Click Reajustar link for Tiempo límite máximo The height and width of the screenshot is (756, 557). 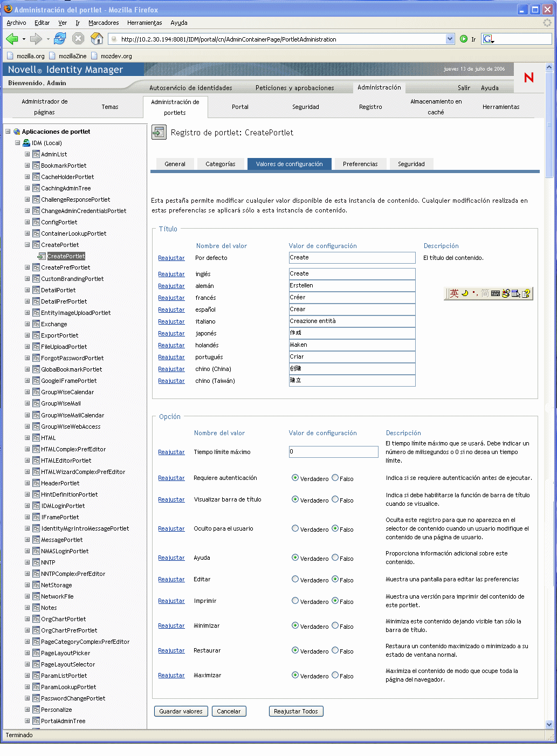coord(171,452)
